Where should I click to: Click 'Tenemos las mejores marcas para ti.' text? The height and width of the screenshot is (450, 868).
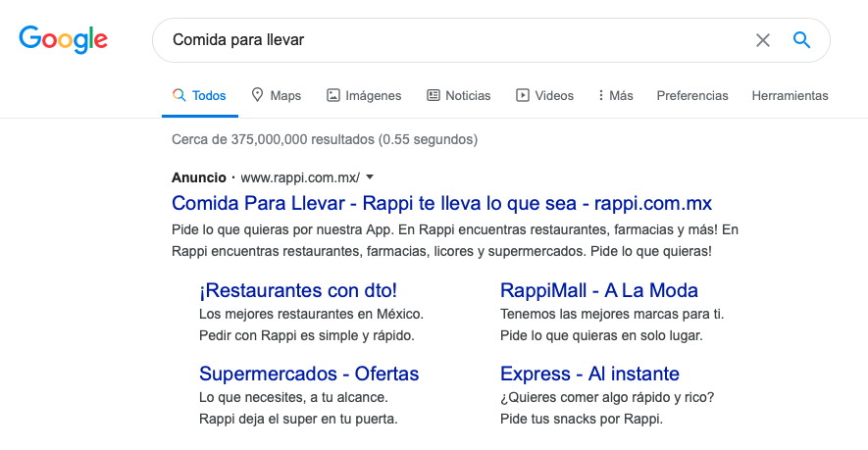612,314
